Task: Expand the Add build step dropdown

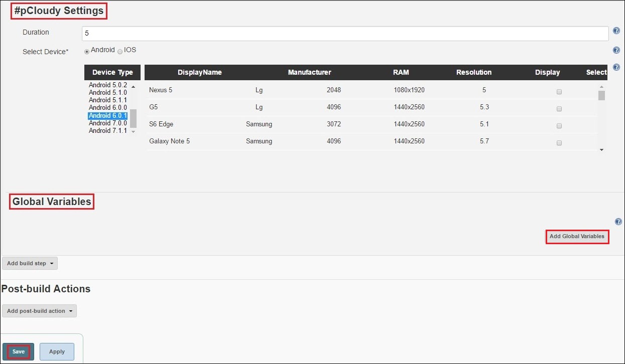Action: (30, 263)
